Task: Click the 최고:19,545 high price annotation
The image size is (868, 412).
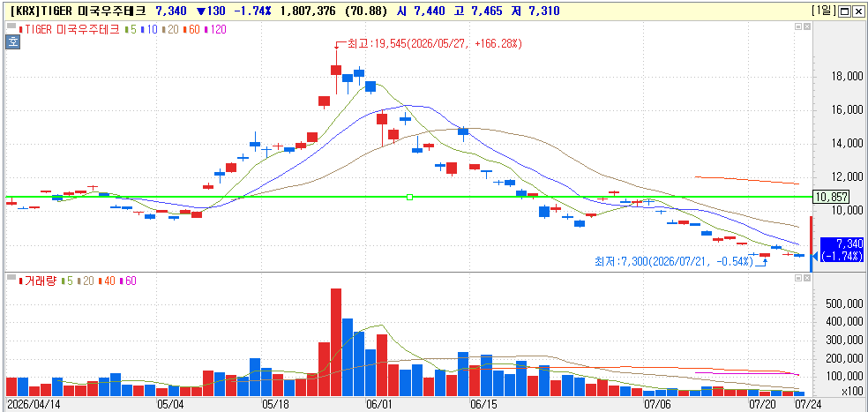Action: pyautogui.click(x=433, y=43)
